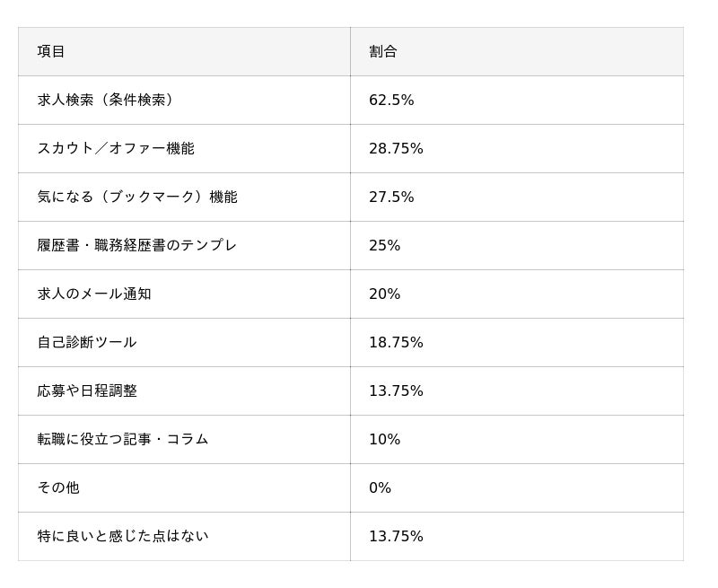
Task: Select the 履歴書・職務経歴書のテンプレ cell
Action: coord(137,245)
